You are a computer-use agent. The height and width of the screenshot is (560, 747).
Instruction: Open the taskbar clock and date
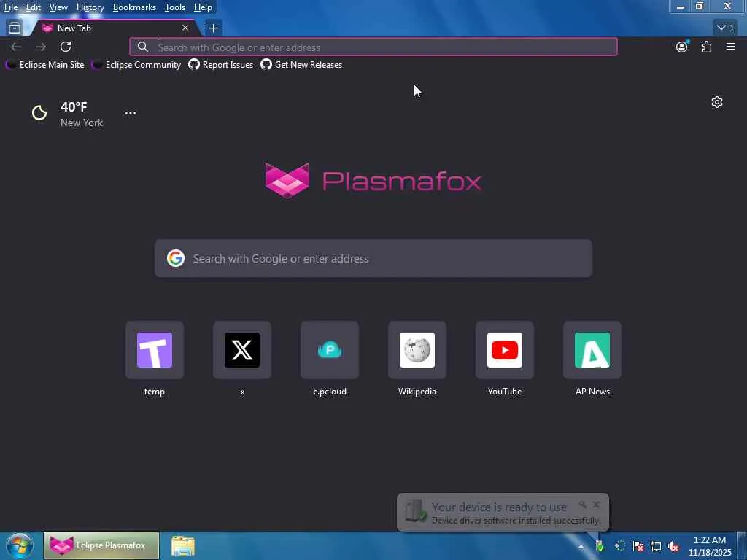(710, 546)
